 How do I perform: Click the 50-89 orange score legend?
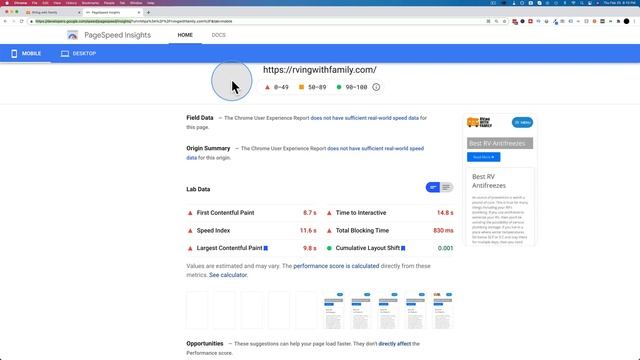[x=313, y=87]
